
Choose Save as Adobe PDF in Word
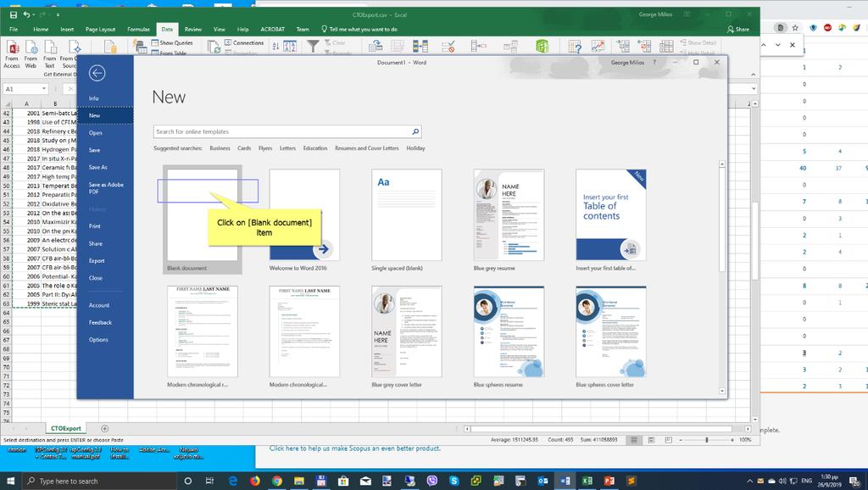[105, 188]
